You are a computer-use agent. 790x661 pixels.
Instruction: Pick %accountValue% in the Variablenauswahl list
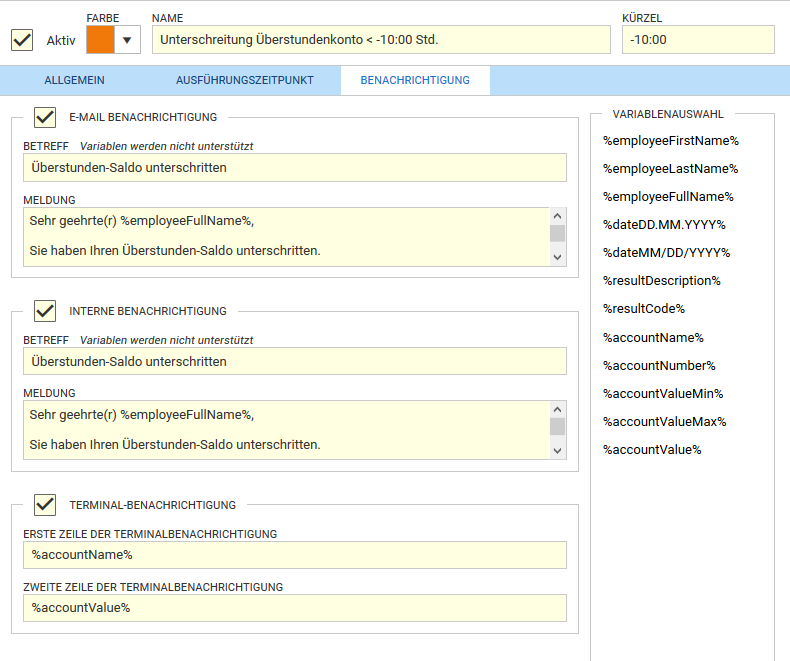652,450
